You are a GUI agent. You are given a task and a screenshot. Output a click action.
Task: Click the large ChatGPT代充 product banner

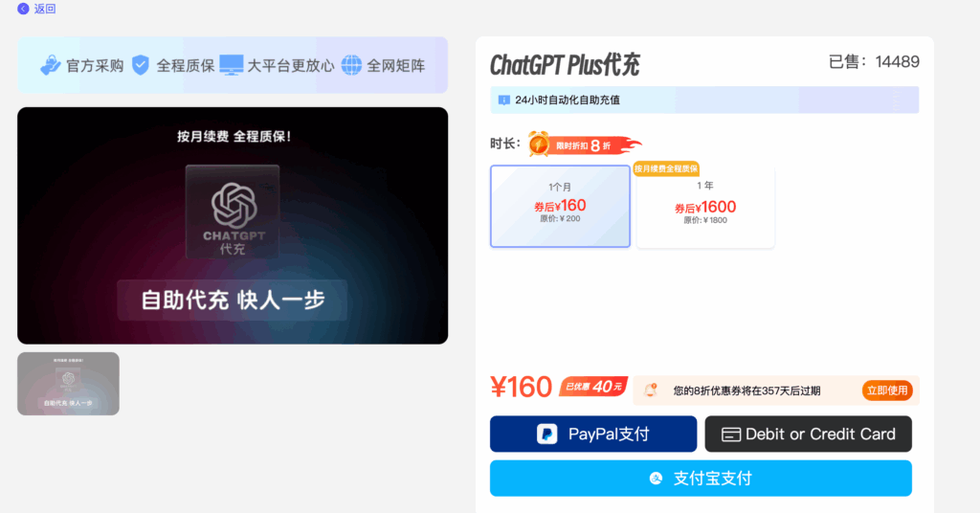click(233, 226)
